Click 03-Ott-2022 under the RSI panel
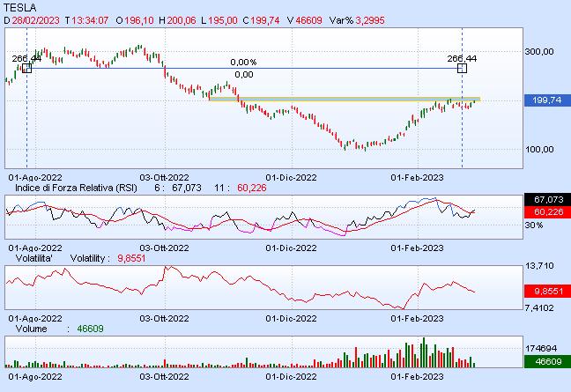 coord(164,248)
